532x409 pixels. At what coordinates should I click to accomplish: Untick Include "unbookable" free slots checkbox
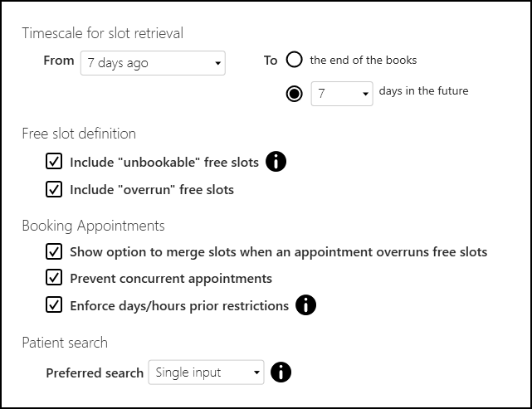tap(55, 162)
